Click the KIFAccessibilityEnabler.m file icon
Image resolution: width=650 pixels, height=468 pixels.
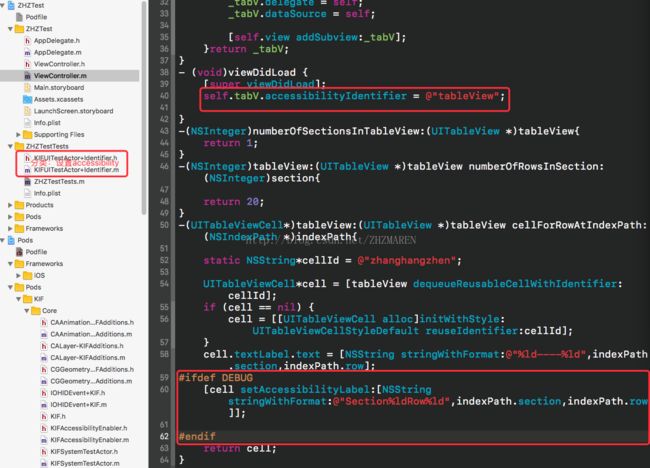[44, 440]
